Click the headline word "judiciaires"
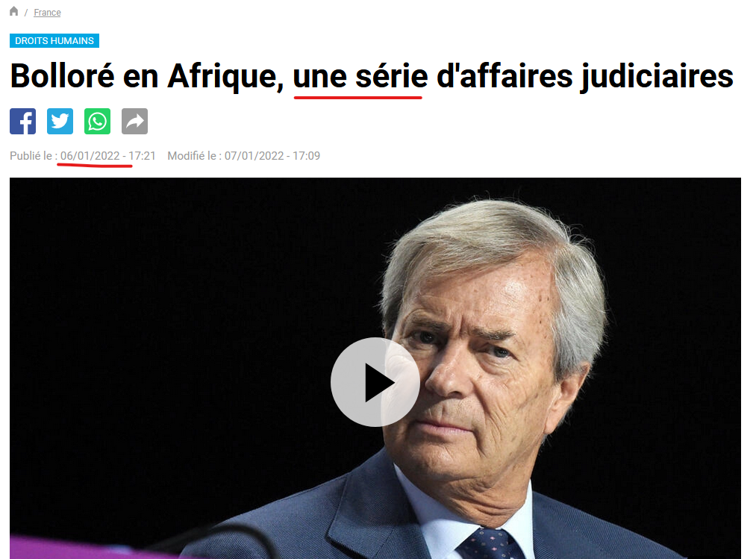This screenshot has height=559, width=756. [x=657, y=77]
